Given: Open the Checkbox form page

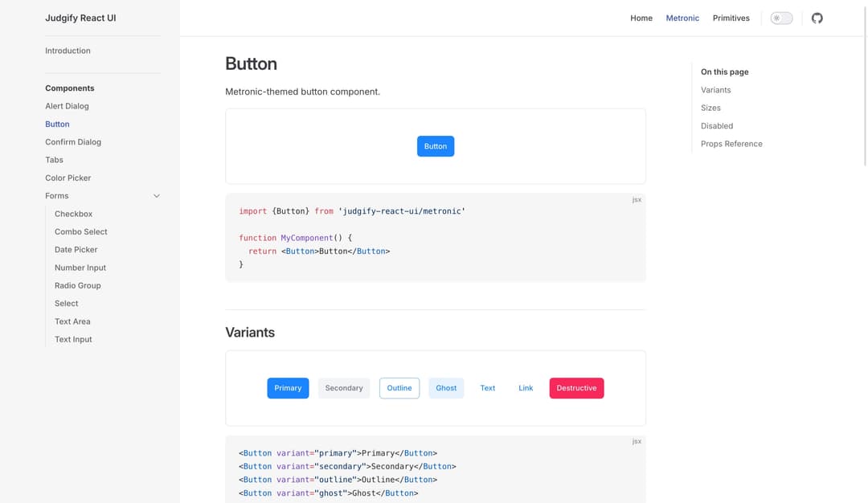Looking at the screenshot, I should tap(74, 214).
